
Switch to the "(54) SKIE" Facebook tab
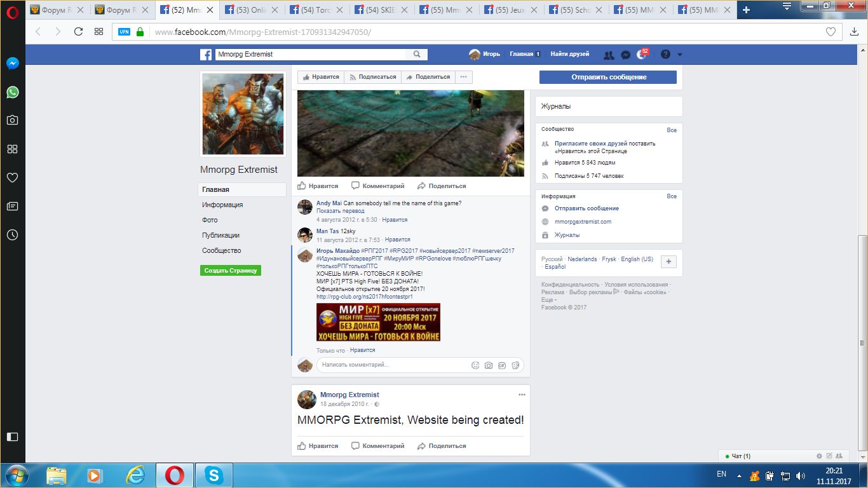point(381,10)
